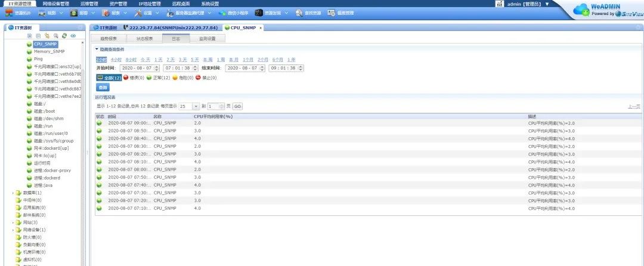
Task: Click the start date 2020-08-07 field
Action: point(140,68)
